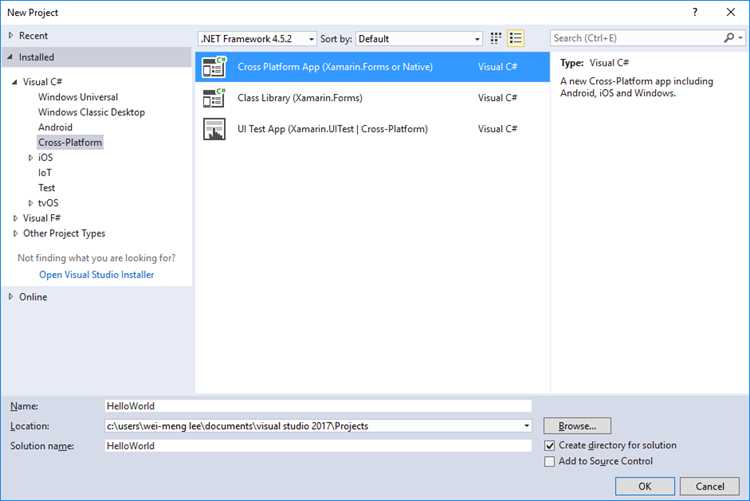Close the New Project dialog
The height and width of the screenshot is (501, 750).
730,12
